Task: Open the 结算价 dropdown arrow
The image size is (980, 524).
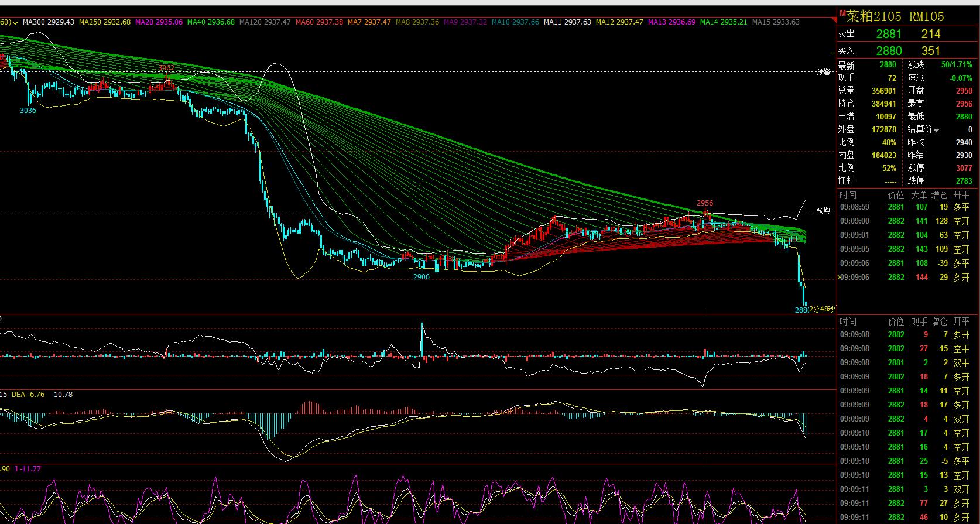Action: click(936, 131)
